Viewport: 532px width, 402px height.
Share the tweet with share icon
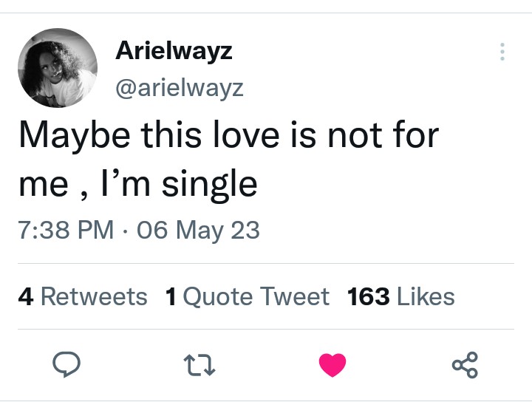(x=465, y=364)
